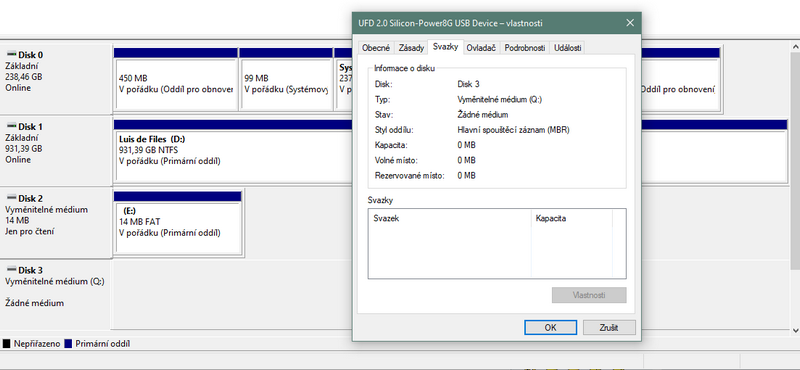Image resolution: width=800 pixels, height=370 pixels.
Task: Click the Disk 1 drive icon
Action: pos(11,126)
